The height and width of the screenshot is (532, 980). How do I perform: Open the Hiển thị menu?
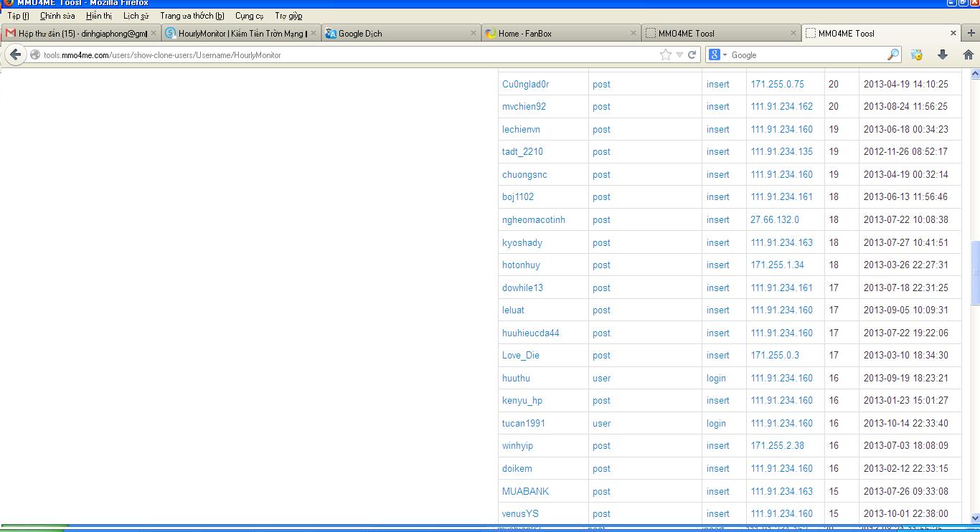click(x=99, y=15)
